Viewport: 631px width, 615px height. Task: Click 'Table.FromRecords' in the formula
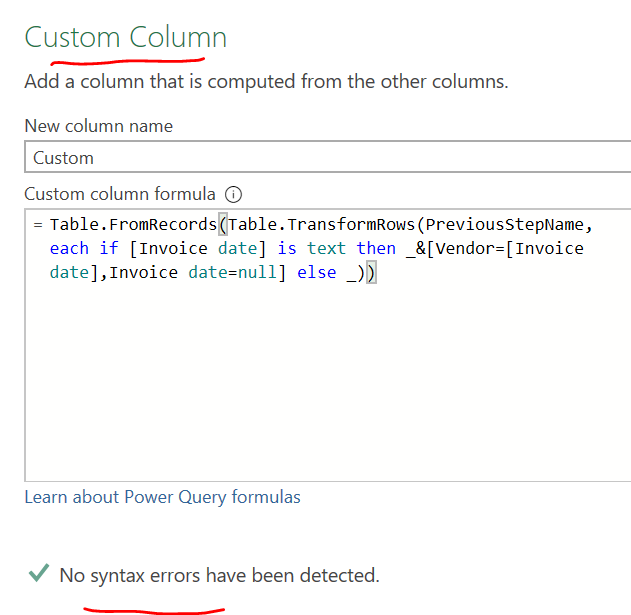(x=133, y=224)
